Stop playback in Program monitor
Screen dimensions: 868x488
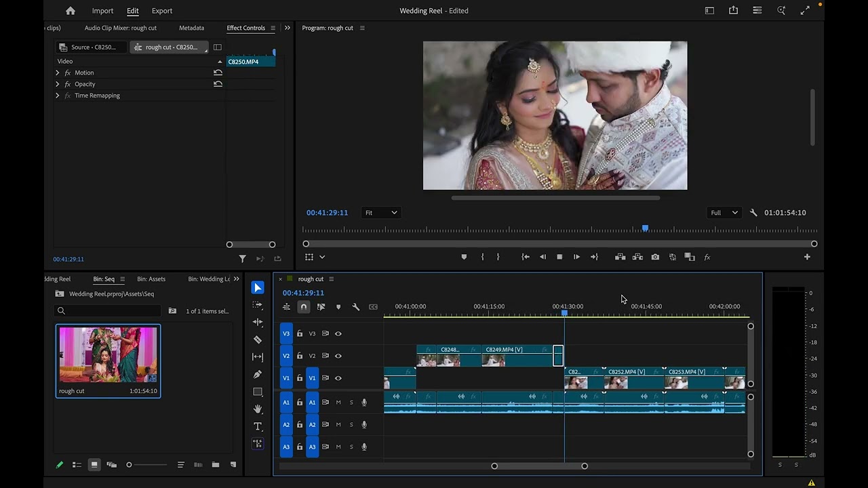[559, 257]
